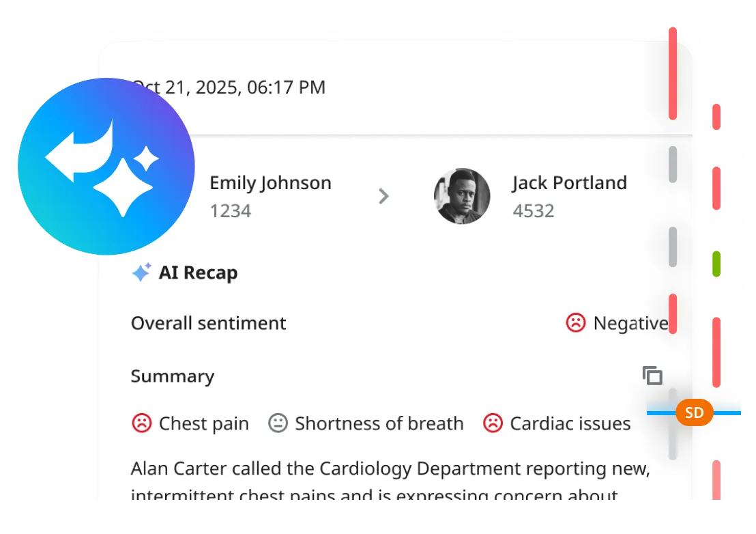Expand the call transfer chevron between callers
Viewport: 756px width, 534px height.
coord(383,197)
